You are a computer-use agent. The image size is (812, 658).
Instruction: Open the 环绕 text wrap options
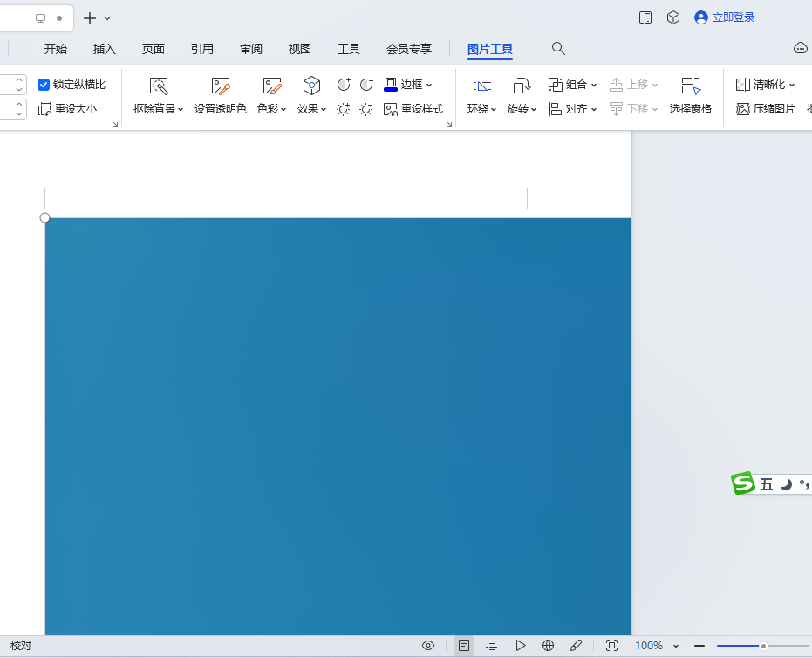[481, 95]
